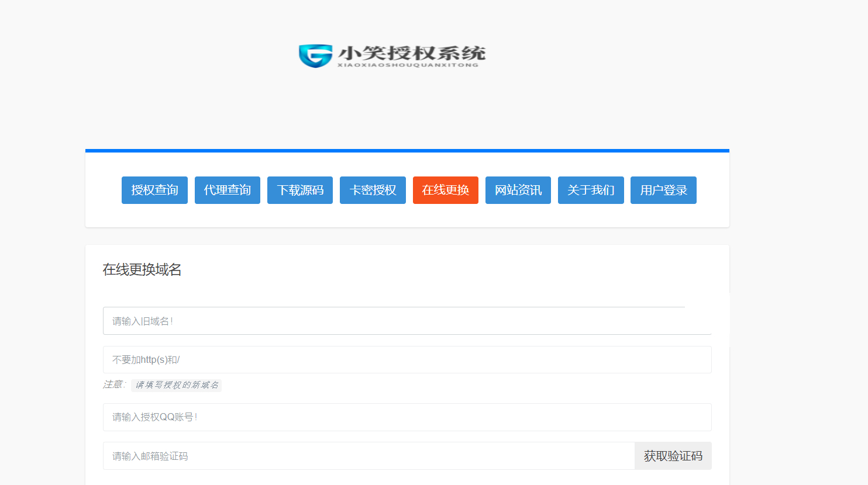The width and height of the screenshot is (868, 485).
Task: Open 网站资讯 section
Action: pyautogui.click(x=518, y=190)
